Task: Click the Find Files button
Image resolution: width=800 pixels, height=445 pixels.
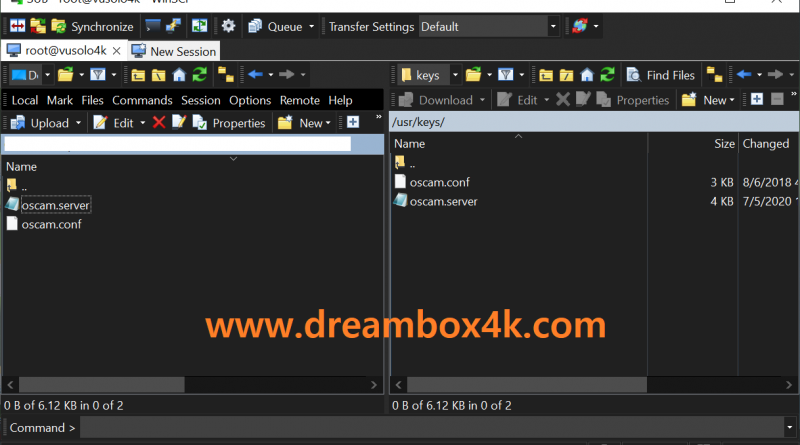Action: [x=661, y=76]
